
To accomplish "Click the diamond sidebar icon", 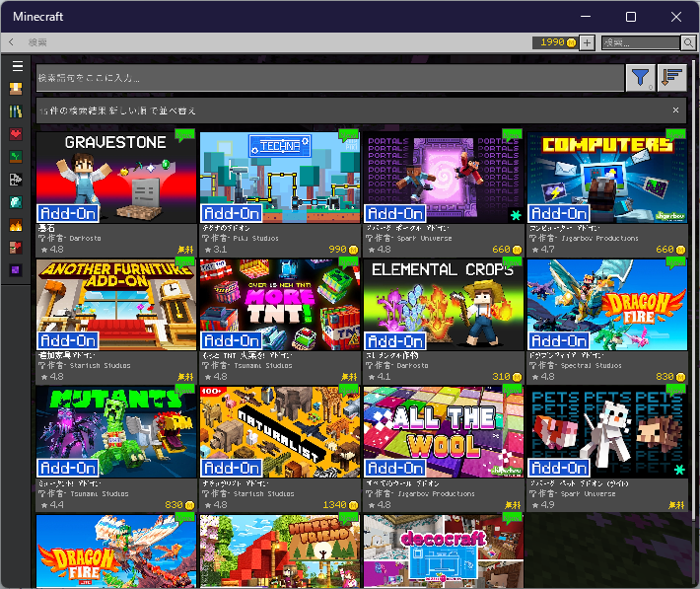I will coord(16,202).
